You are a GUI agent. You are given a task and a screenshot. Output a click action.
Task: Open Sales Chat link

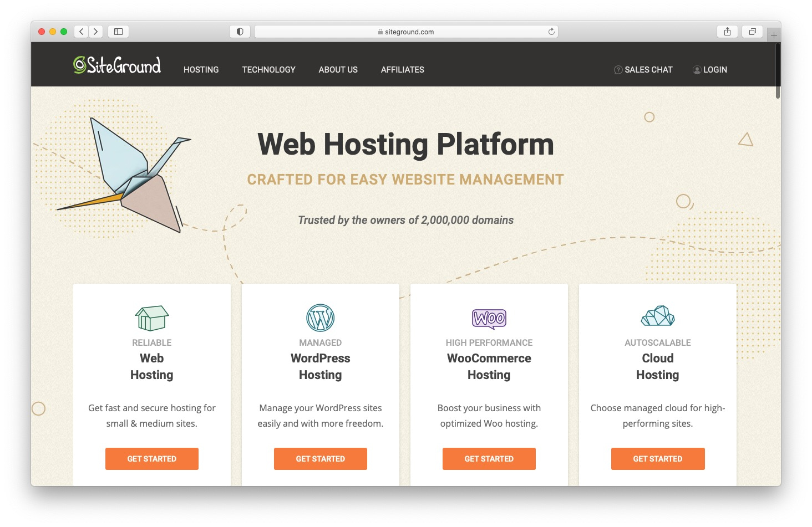click(643, 70)
